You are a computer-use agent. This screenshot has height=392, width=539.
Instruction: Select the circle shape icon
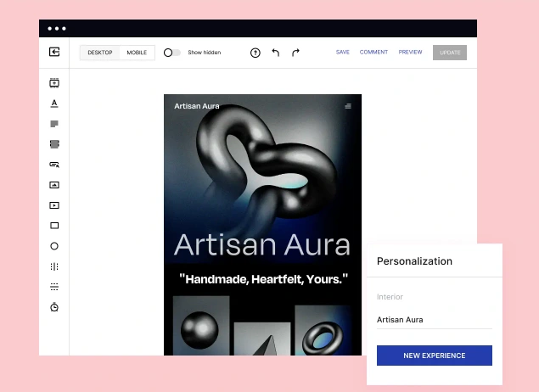point(54,246)
